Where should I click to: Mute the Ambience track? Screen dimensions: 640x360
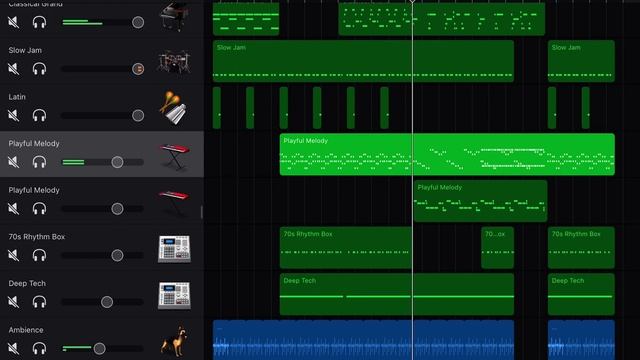pyautogui.click(x=13, y=348)
